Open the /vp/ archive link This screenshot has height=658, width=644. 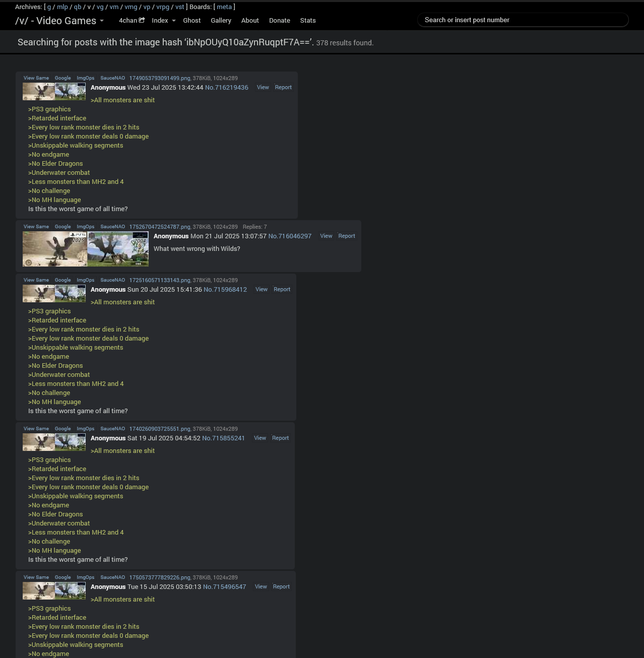tap(147, 7)
